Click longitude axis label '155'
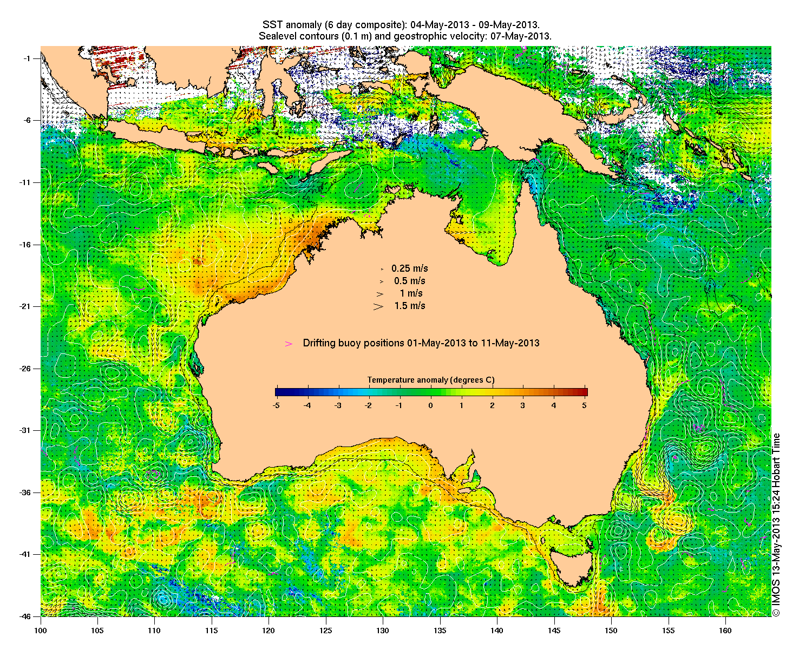 click(669, 630)
